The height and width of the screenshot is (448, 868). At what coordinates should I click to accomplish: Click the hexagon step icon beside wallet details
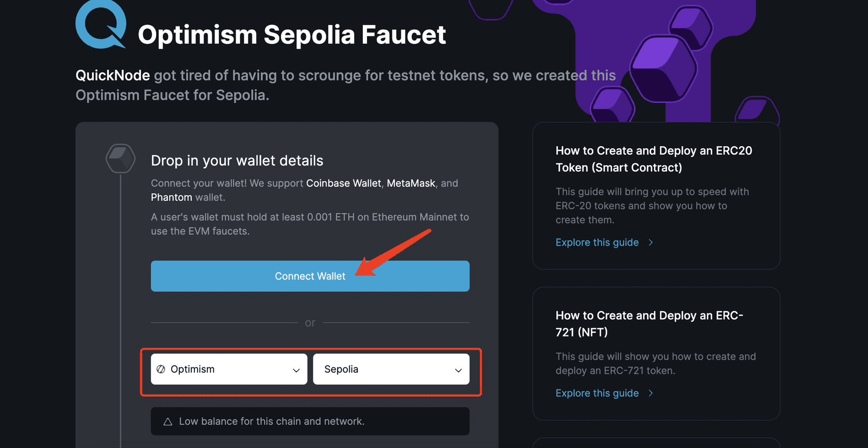click(120, 159)
